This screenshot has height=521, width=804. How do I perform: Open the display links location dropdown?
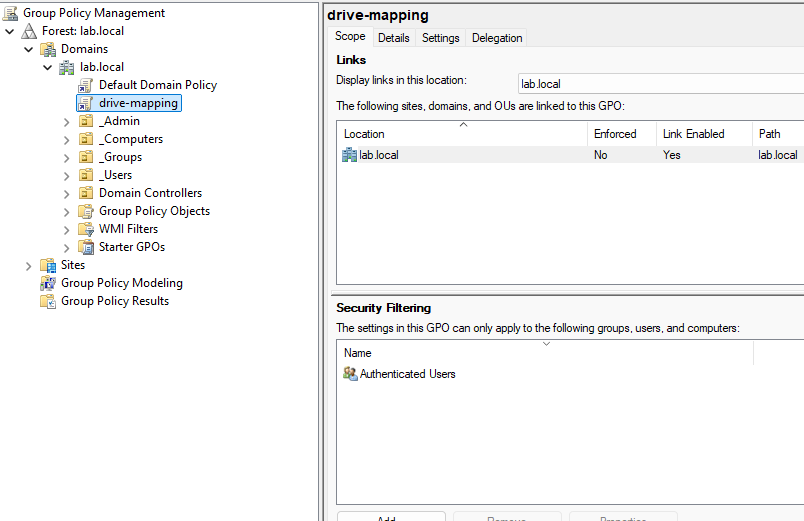660,84
